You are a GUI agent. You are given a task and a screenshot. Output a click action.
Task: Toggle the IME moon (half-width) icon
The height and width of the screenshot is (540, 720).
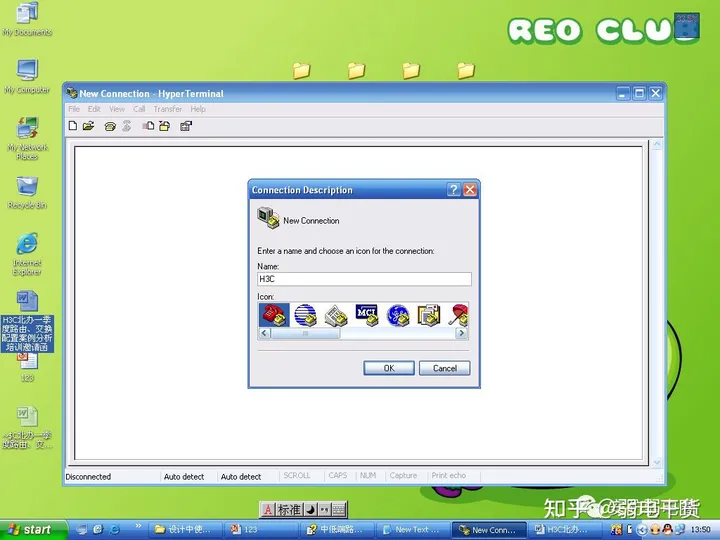pyautogui.click(x=310, y=509)
